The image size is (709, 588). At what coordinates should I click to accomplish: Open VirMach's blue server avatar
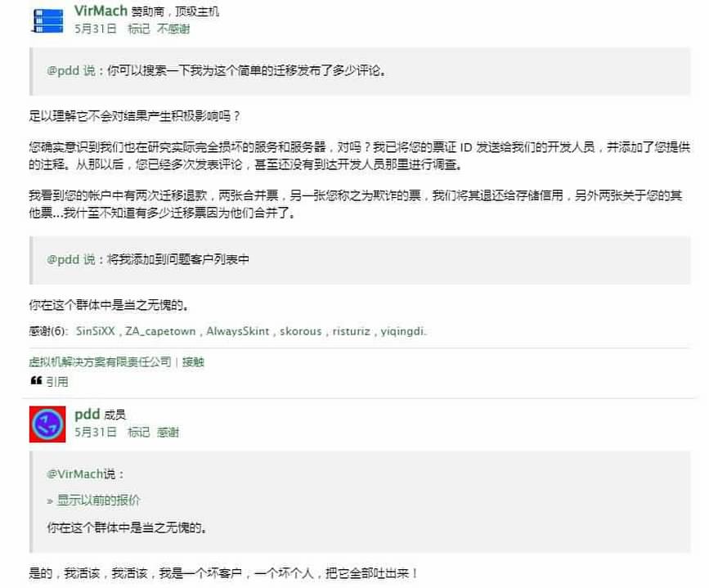tap(48, 20)
